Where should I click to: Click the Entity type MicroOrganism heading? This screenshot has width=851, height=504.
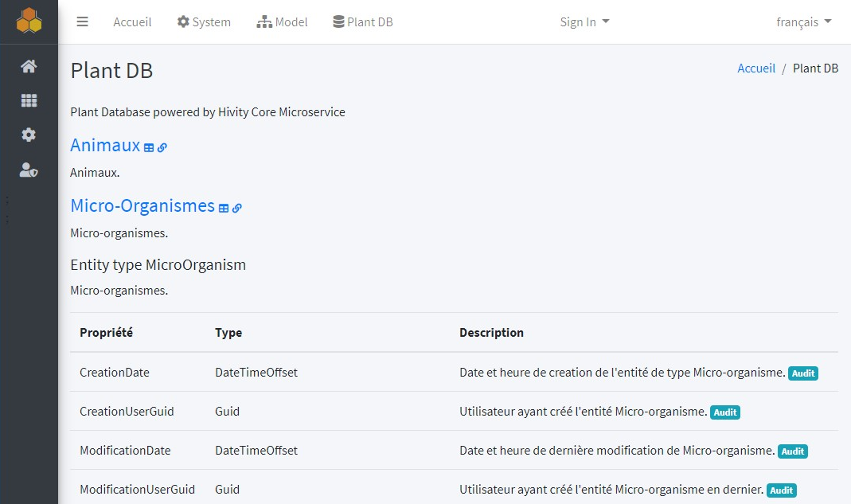coord(158,265)
